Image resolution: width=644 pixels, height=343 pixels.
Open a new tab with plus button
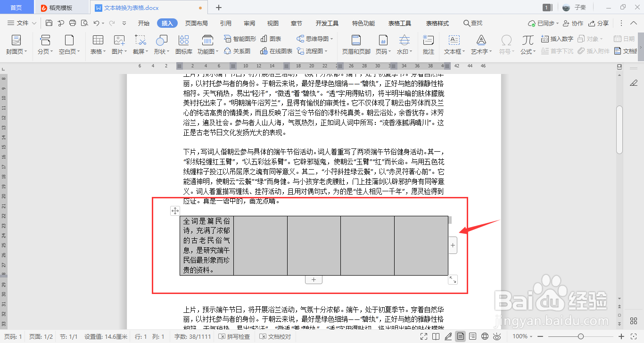(x=219, y=8)
